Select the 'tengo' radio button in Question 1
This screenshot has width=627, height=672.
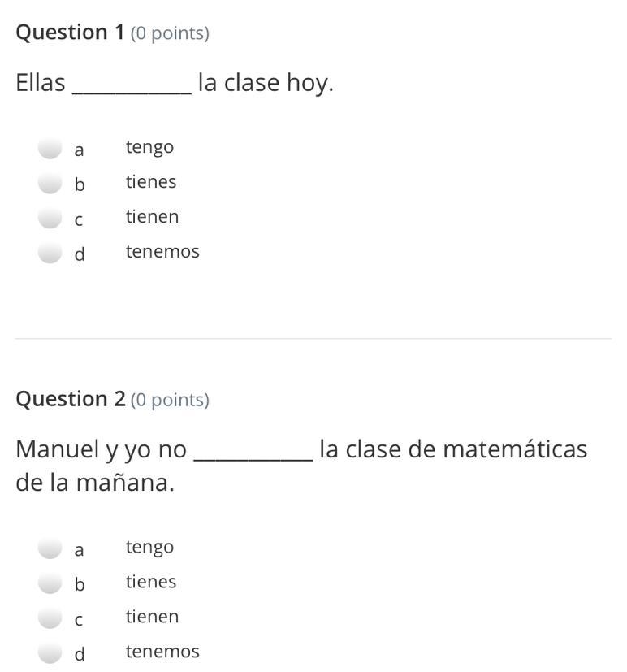pyautogui.click(x=50, y=148)
